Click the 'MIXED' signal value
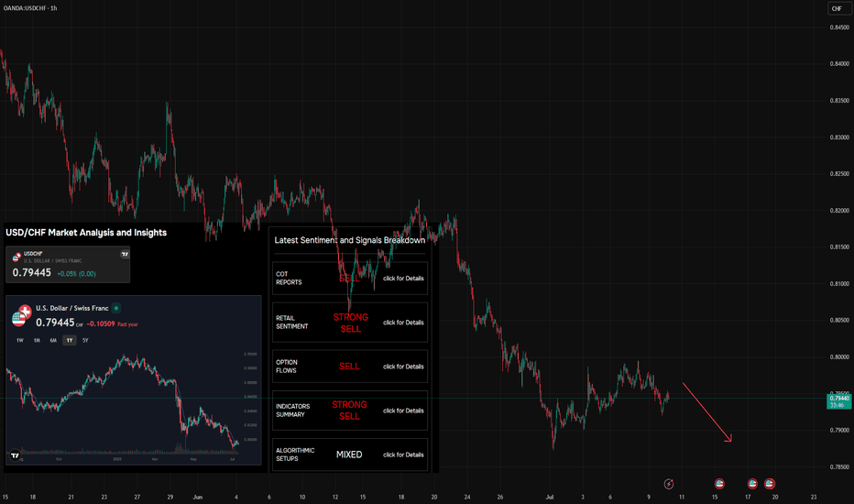Viewport: 854px width, 504px height. coord(349,455)
